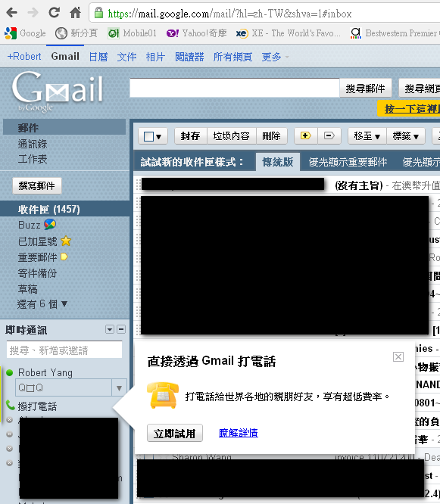Viewport: 440px width, 504px height.
Task: Click Robert Yang in chat list
Action: click(45, 372)
